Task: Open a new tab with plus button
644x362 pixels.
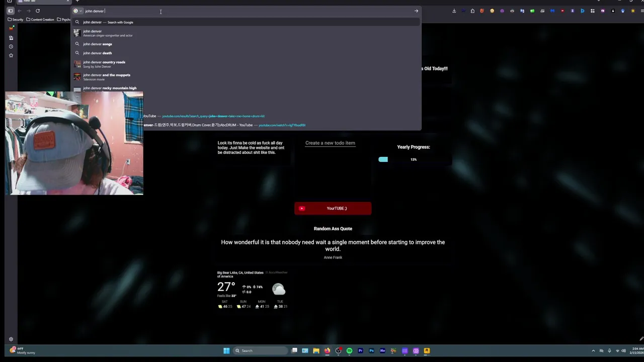Action: click(77, 1)
